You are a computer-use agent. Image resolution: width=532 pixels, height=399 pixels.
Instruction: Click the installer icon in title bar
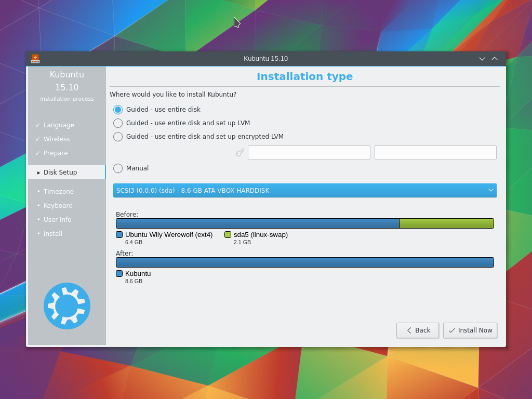[35, 59]
